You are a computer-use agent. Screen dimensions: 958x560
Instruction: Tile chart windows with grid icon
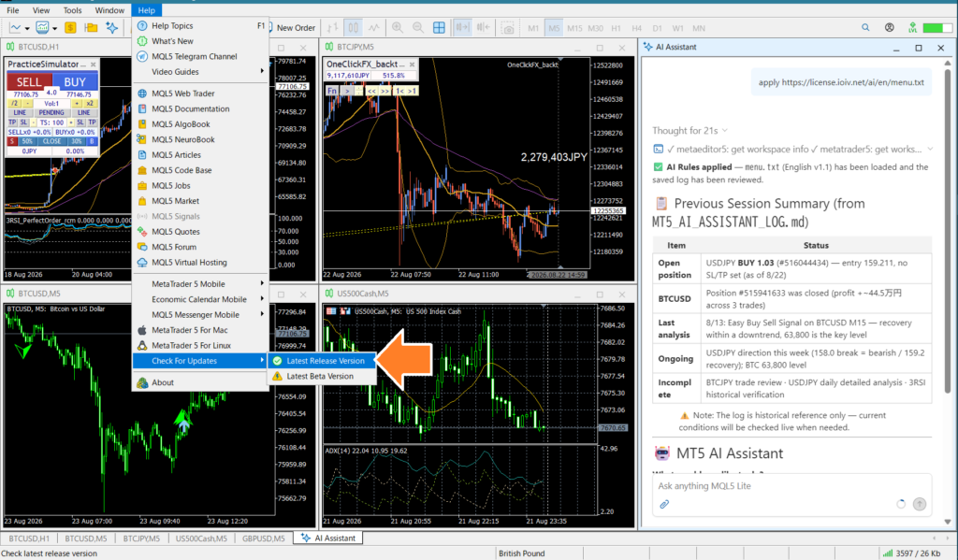440,27
